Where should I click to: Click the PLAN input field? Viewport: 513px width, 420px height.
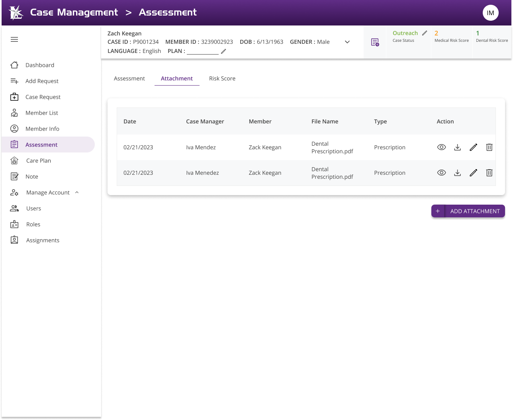203,51
